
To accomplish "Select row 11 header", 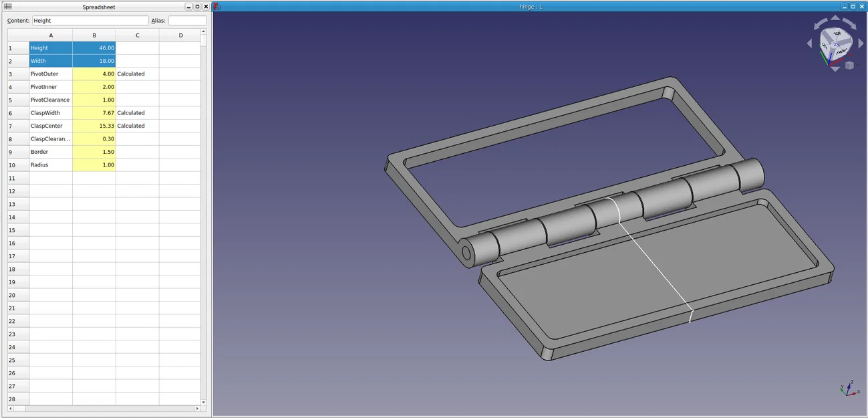I will [x=18, y=178].
